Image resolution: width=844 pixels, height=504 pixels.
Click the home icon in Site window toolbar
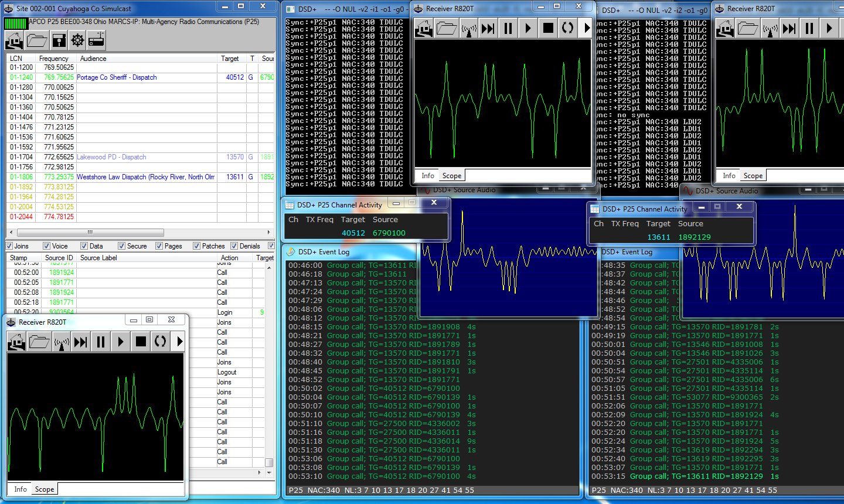15,40
